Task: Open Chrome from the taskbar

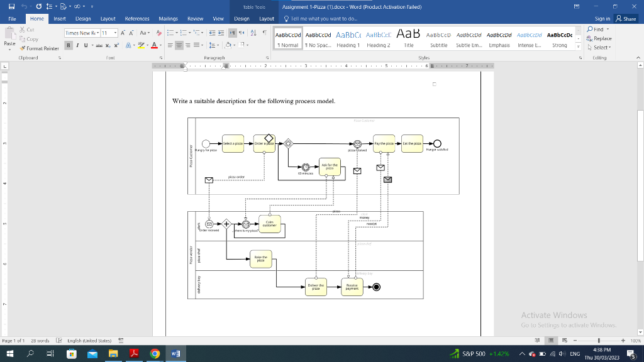Action: (155, 354)
